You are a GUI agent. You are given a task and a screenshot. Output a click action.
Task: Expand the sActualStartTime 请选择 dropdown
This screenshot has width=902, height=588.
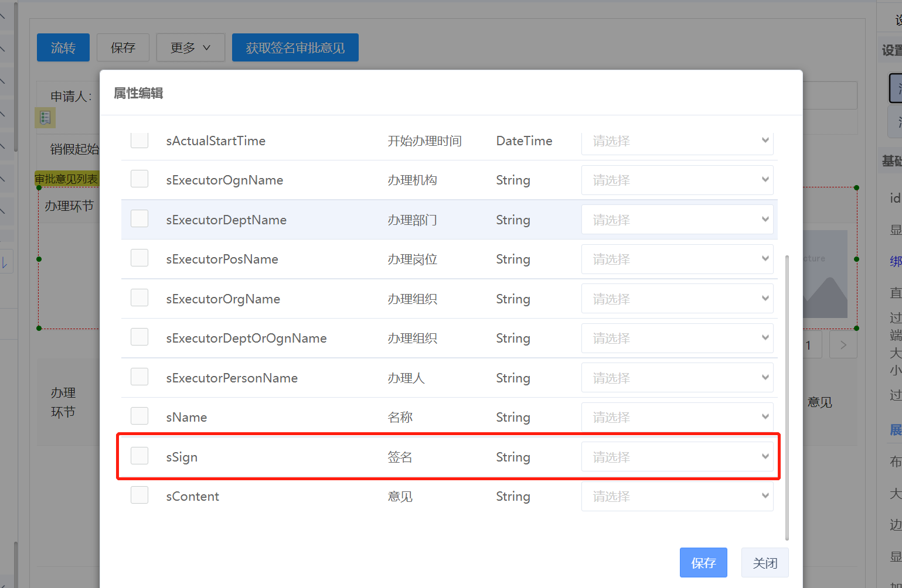pyautogui.click(x=677, y=141)
